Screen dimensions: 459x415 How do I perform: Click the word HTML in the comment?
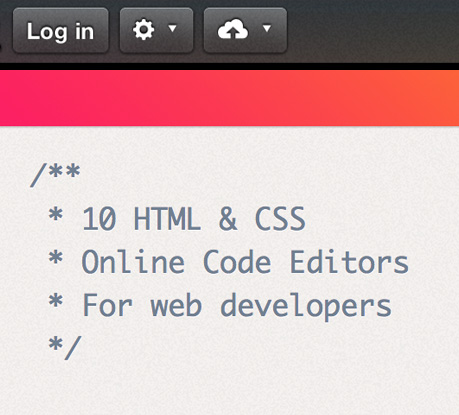(x=167, y=219)
